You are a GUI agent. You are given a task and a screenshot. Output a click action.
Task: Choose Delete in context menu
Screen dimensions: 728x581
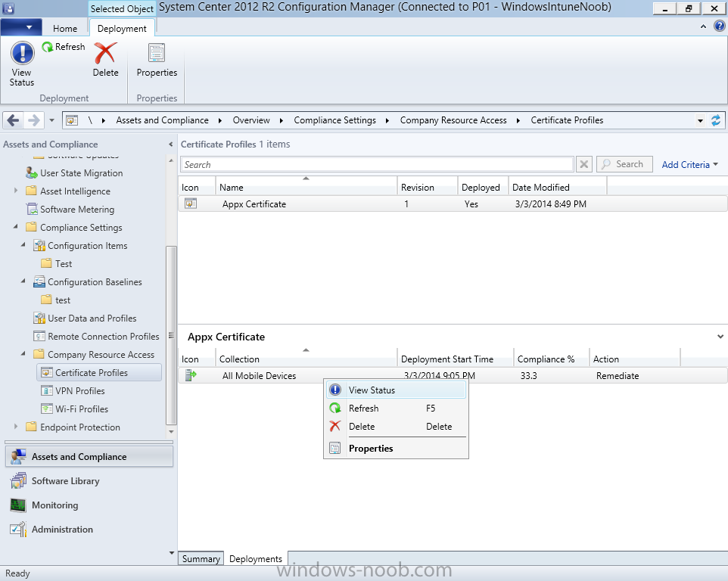coord(396,426)
